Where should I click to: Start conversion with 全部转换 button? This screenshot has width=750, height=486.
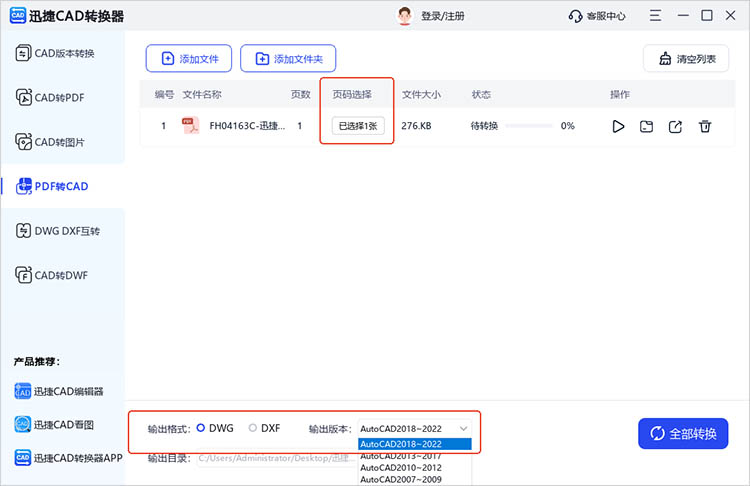(683, 433)
